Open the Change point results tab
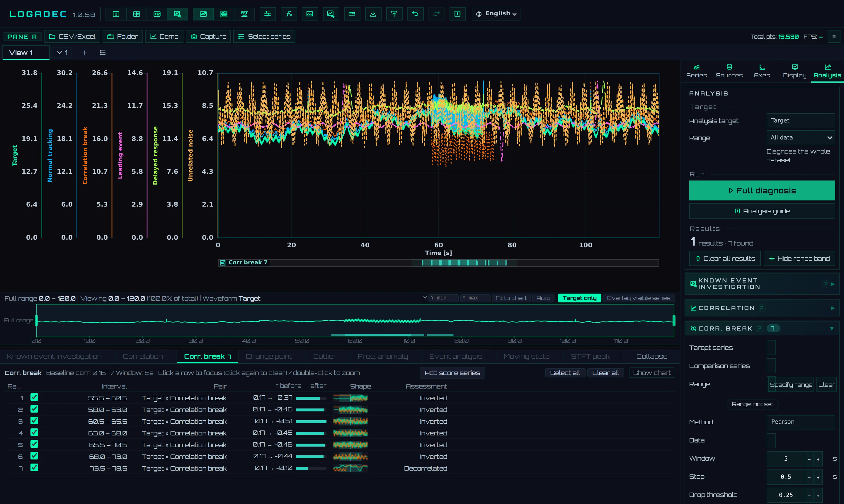 tap(272, 356)
